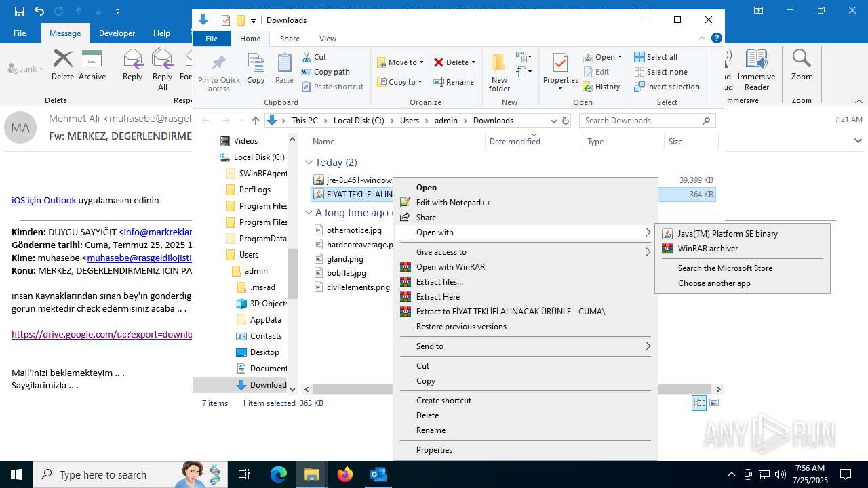Choose Properties in the context menu

point(525,450)
